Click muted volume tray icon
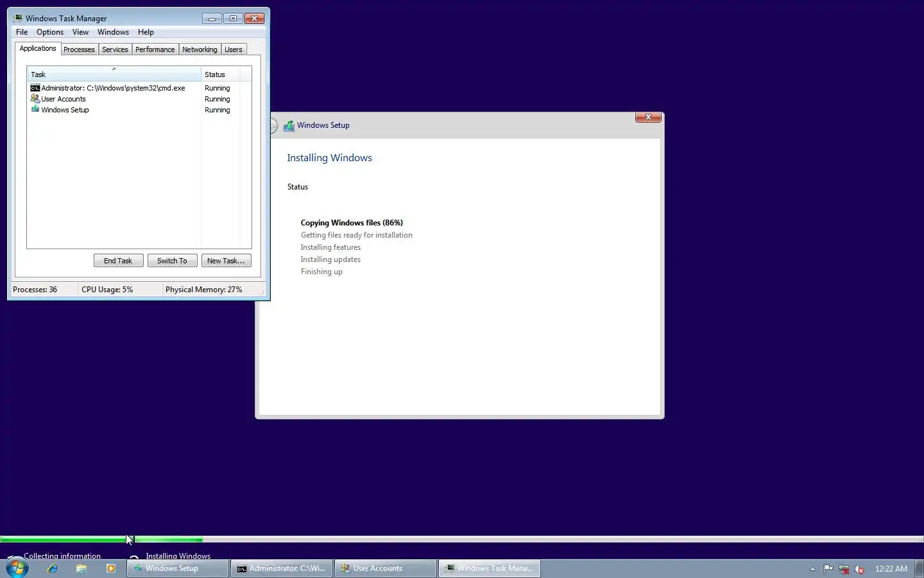 pos(859,568)
